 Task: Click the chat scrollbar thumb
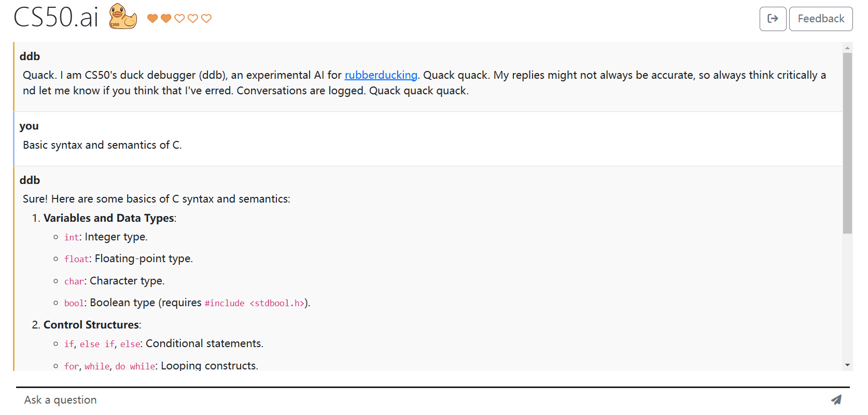coord(848,143)
